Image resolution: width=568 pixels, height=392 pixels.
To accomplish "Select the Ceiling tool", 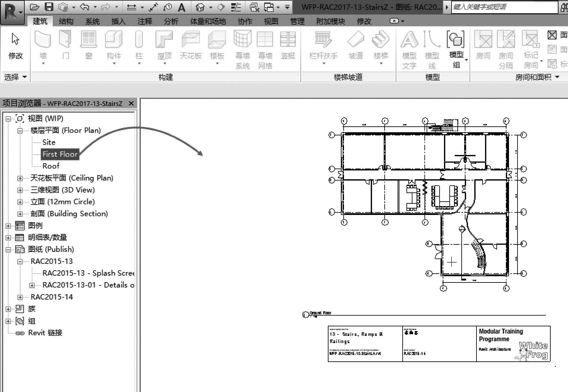I will click(x=191, y=44).
